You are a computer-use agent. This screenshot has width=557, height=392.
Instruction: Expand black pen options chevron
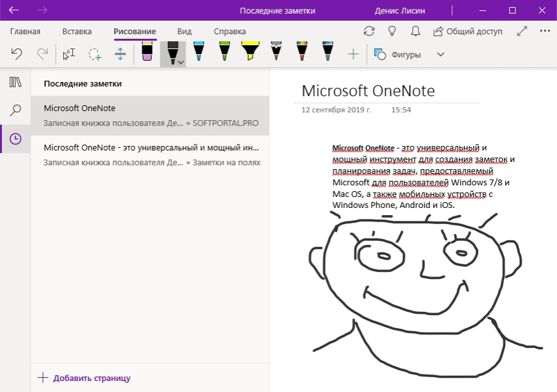(x=181, y=63)
